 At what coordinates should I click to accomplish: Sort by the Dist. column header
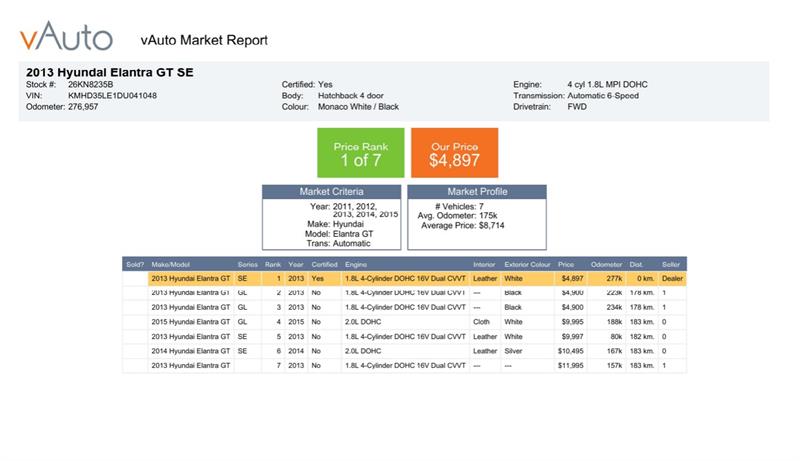pos(636,265)
